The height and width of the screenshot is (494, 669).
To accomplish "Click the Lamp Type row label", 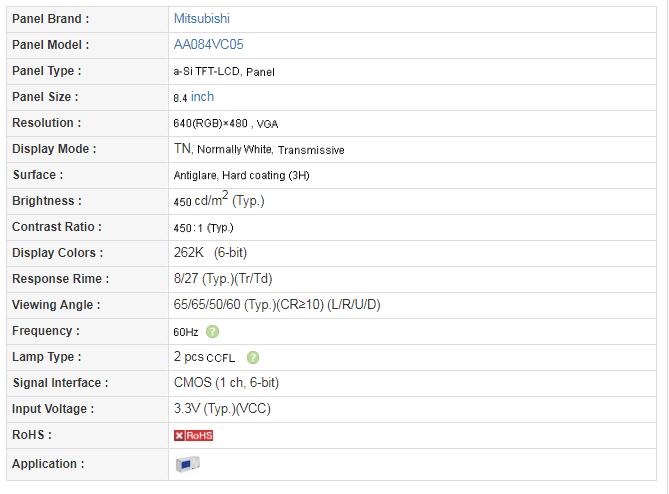I will click(x=47, y=357).
